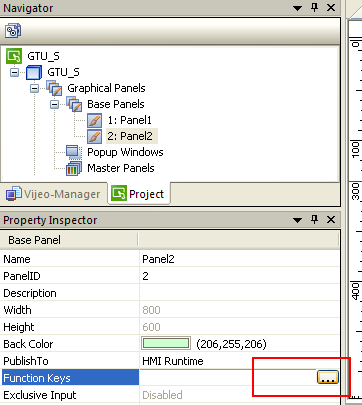Select the 2: Panel2 tree item

(x=130, y=136)
